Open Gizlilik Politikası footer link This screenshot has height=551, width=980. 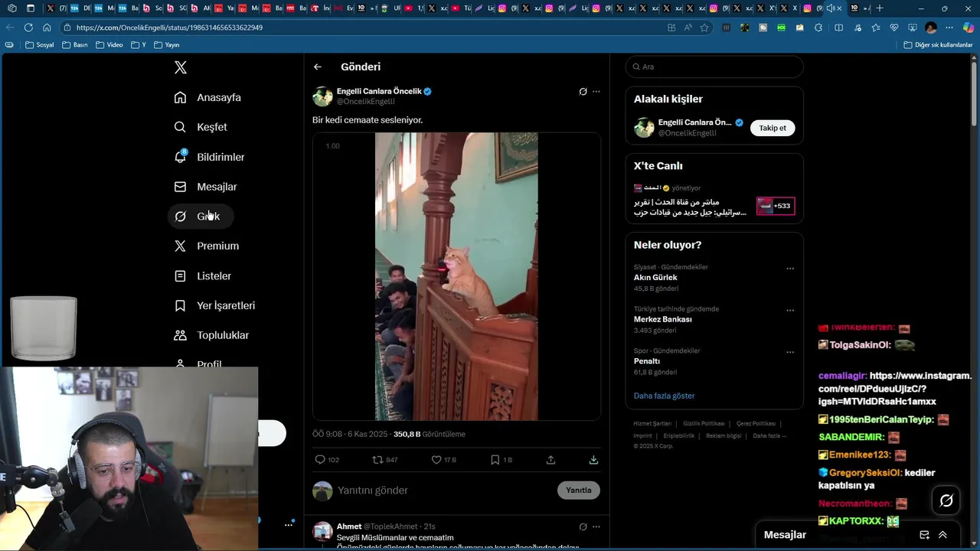pos(704,423)
